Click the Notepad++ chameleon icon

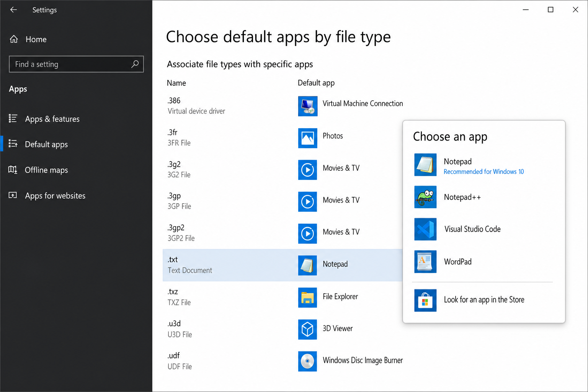pos(425,197)
